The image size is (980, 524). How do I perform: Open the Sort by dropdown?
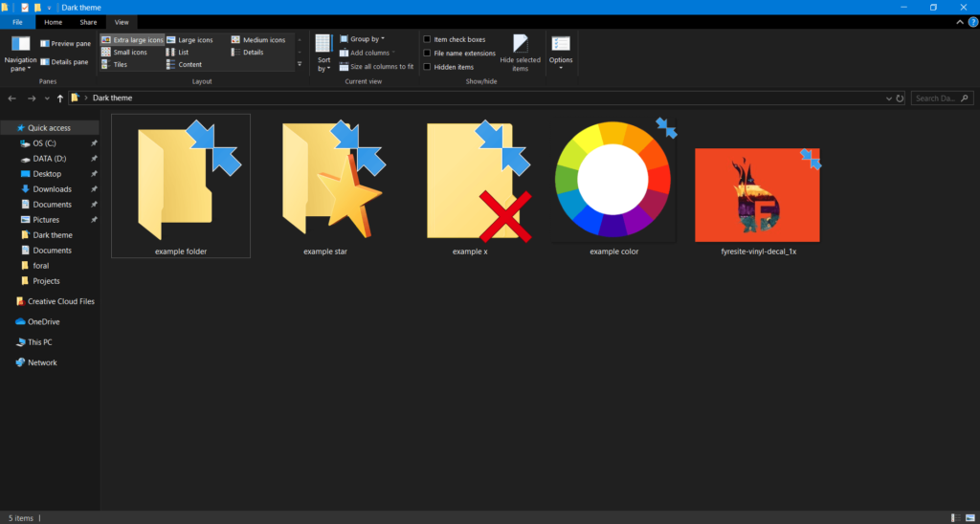tap(323, 53)
